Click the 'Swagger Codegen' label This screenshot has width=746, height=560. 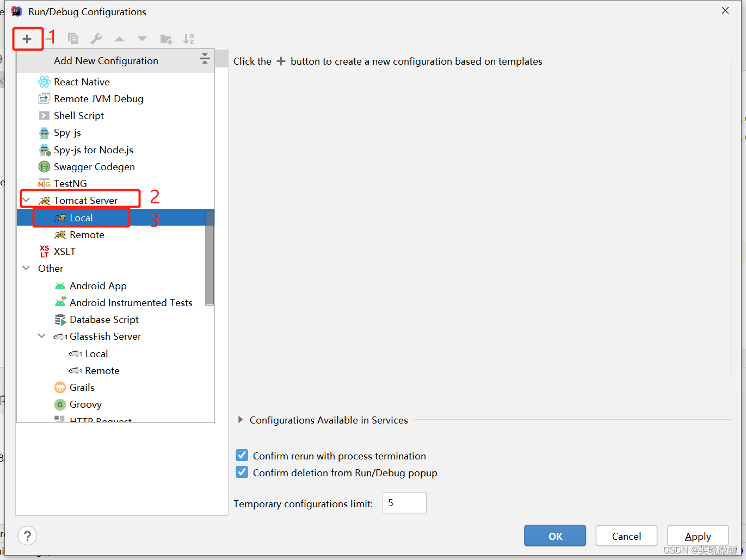(x=94, y=167)
